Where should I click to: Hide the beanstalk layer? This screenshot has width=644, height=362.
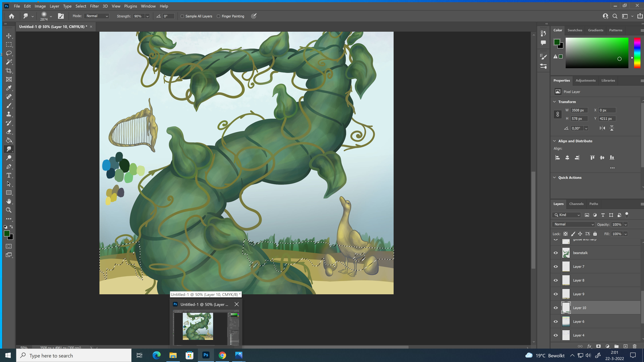[556, 253]
